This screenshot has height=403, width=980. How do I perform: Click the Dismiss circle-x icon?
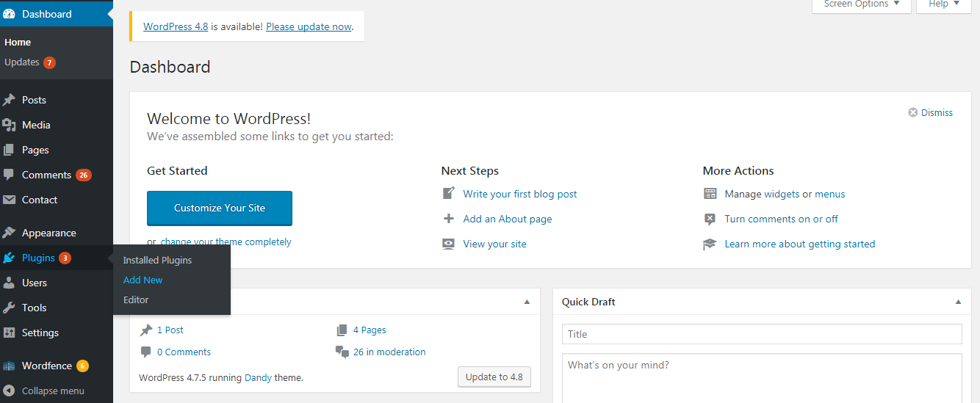tap(913, 112)
